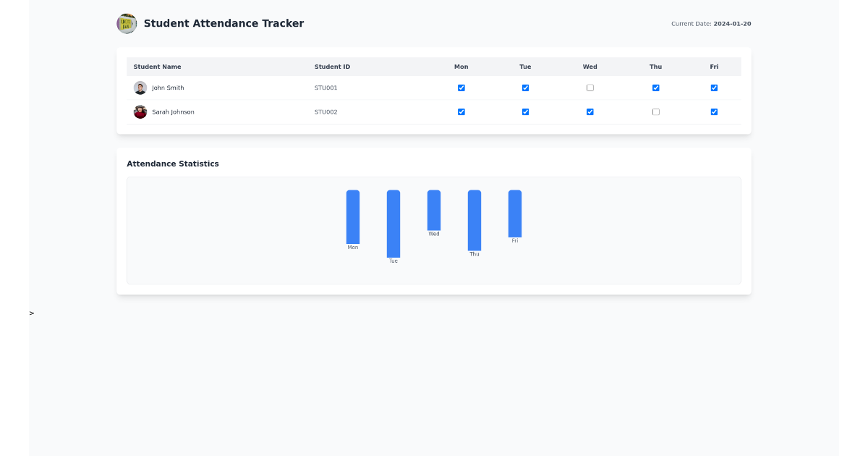This screenshot has height=456, width=868.
Task: Click the Student Name column header
Action: pyautogui.click(x=157, y=67)
